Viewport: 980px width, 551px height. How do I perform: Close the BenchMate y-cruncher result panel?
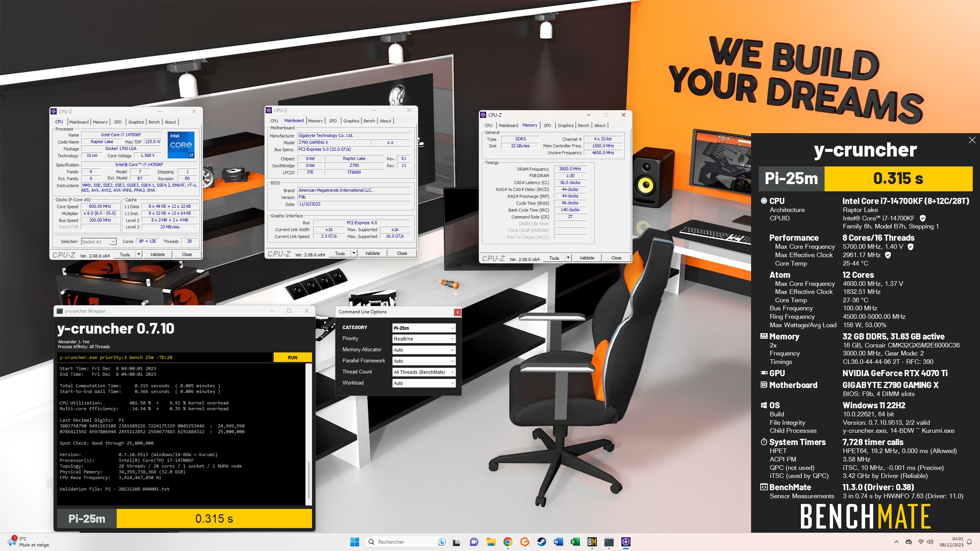[972, 140]
